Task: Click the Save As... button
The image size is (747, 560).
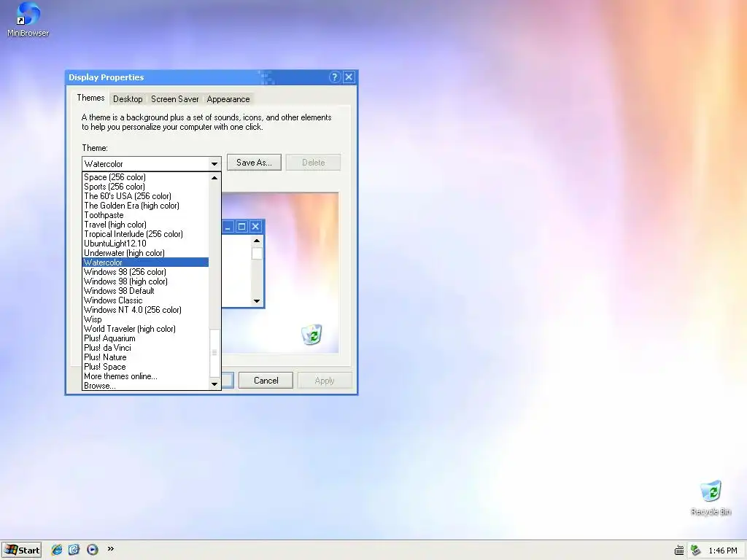Action: pos(254,163)
